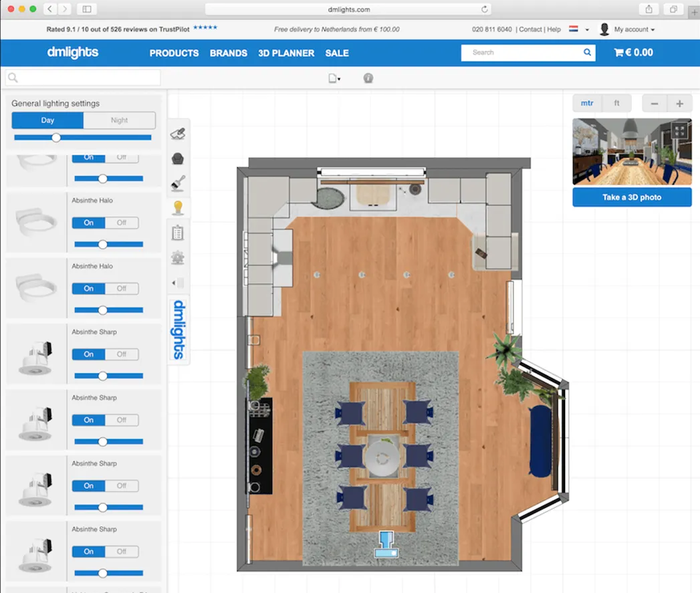Reload the dmlights.com page
The height and width of the screenshot is (593, 700).
pyautogui.click(x=484, y=9)
